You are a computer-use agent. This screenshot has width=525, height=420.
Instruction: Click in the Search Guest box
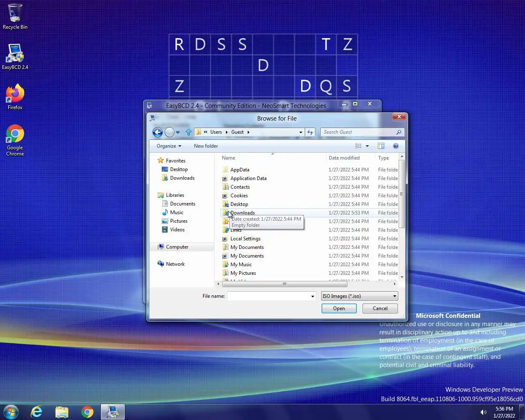(358, 132)
